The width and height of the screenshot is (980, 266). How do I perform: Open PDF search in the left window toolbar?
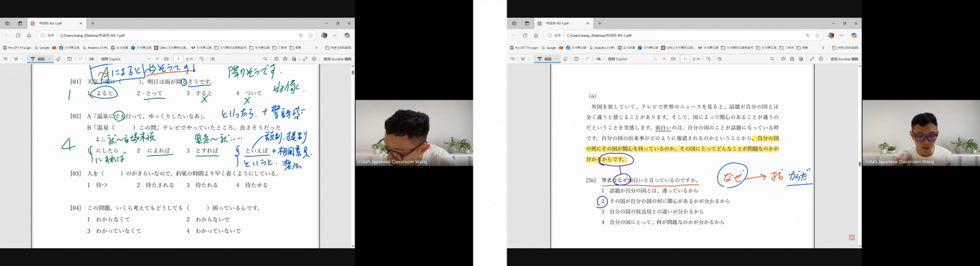(x=265, y=59)
